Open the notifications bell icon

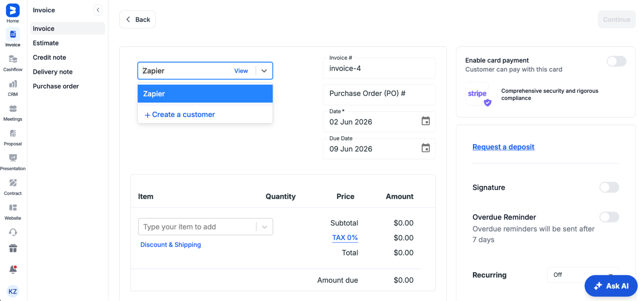point(13,269)
